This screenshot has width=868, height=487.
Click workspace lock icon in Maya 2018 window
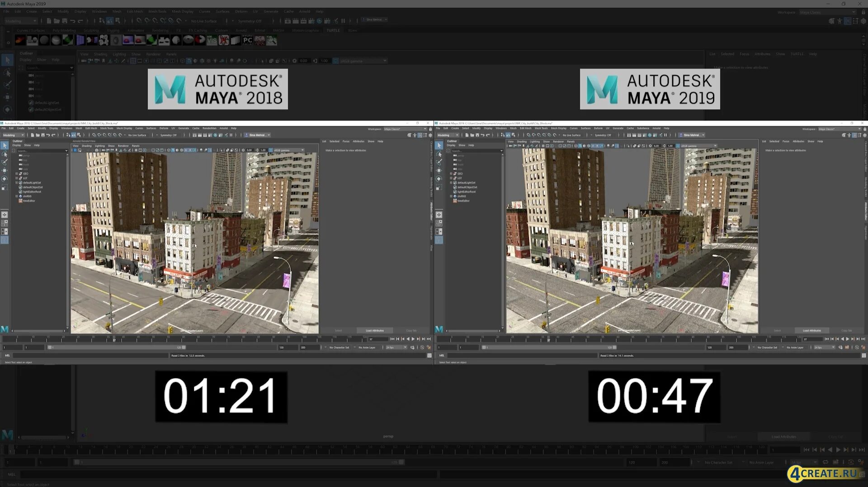click(430, 129)
